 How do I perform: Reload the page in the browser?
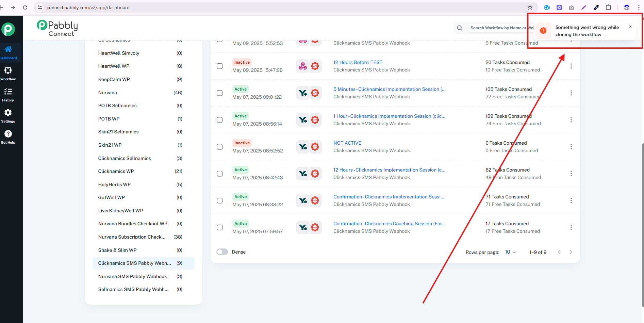point(25,7)
